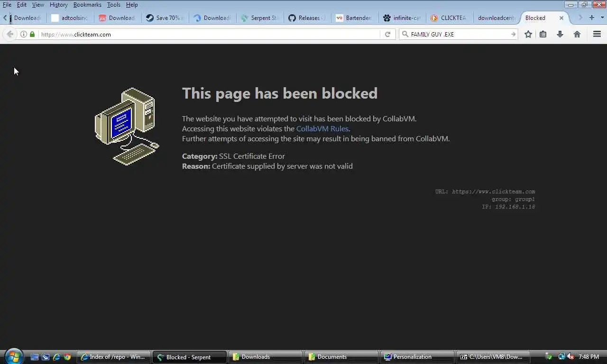Click Show Desktop quick launch icon
This screenshot has width=607, height=364.
(x=35, y=357)
